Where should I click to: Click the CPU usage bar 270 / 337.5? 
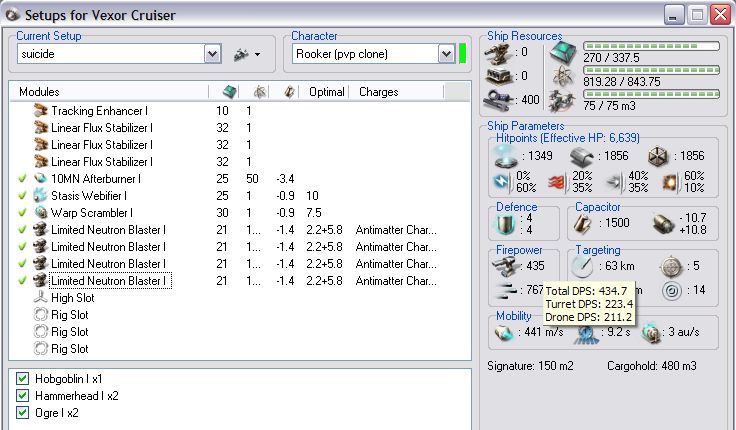tap(651, 46)
